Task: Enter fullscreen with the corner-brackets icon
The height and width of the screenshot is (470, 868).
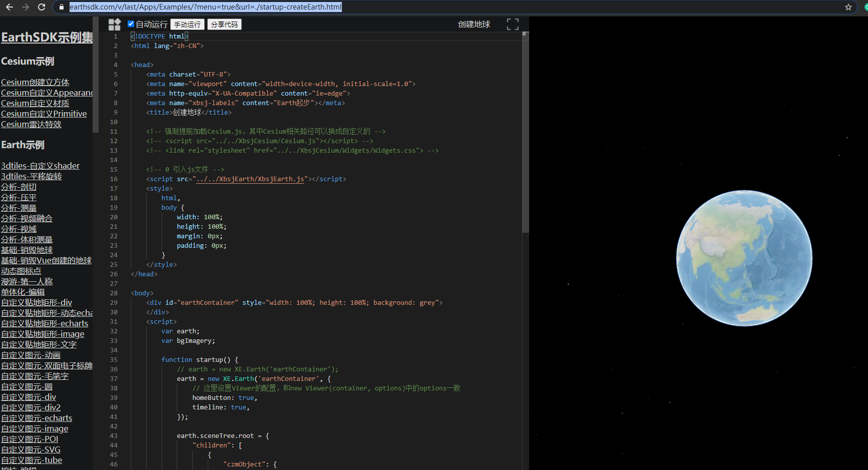Action: (x=513, y=24)
